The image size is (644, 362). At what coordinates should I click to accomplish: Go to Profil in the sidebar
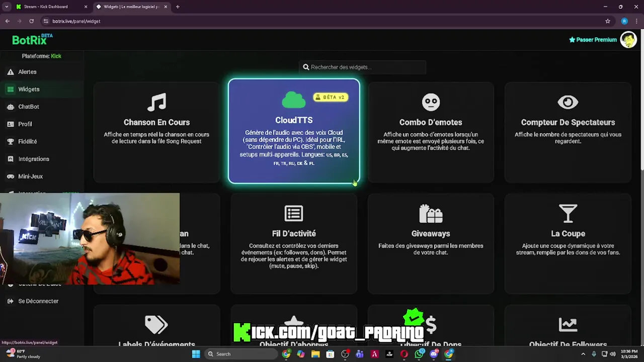(x=42, y=124)
